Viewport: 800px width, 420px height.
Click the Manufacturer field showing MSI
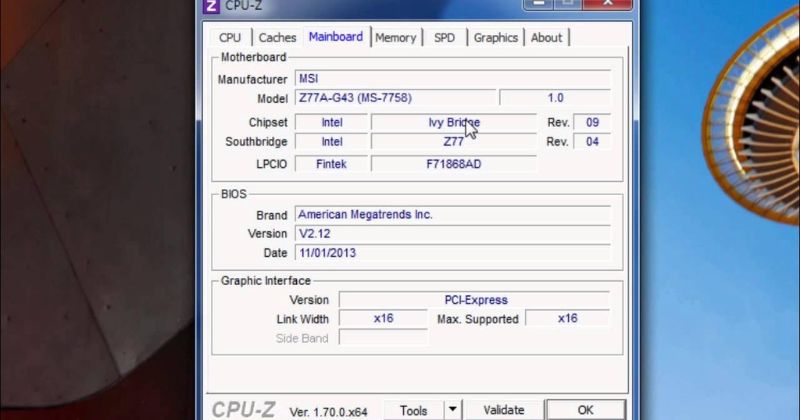(x=453, y=79)
